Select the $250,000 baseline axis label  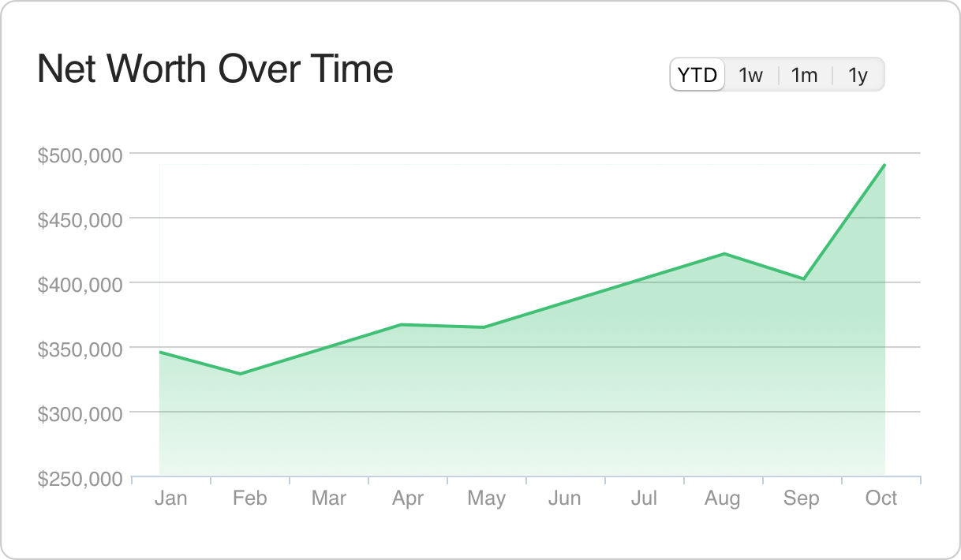click(80, 478)
